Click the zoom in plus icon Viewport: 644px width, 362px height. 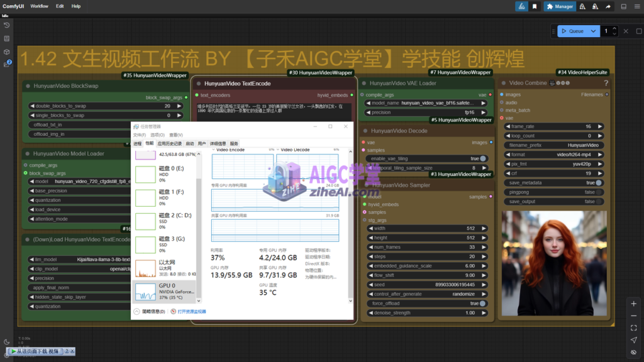(x=634, y=304)
